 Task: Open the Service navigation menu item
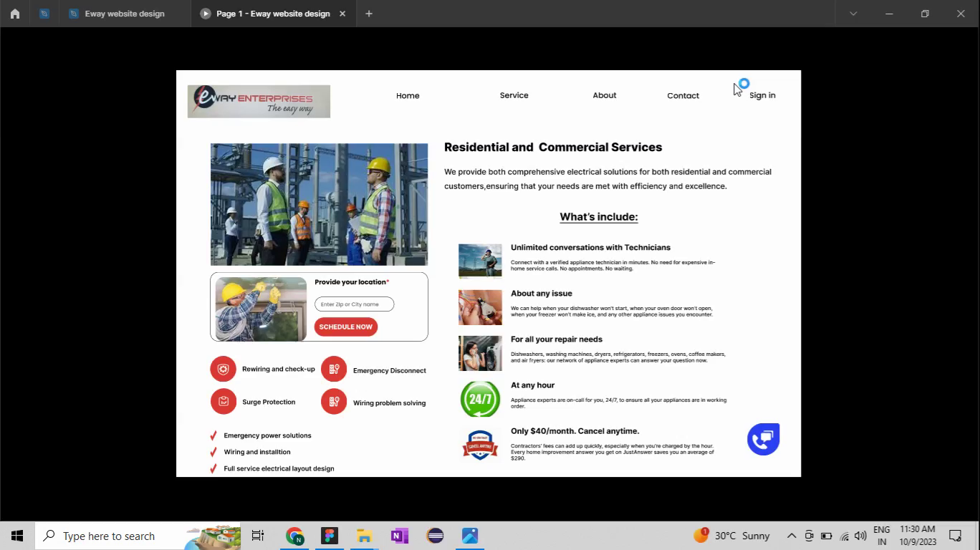click(514, 95)
